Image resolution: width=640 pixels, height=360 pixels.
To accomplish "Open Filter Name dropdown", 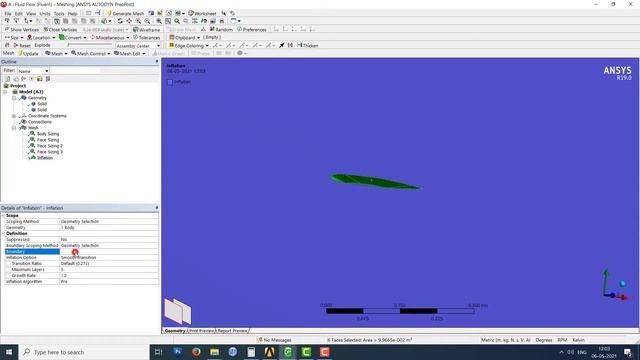I will [33, 71].
